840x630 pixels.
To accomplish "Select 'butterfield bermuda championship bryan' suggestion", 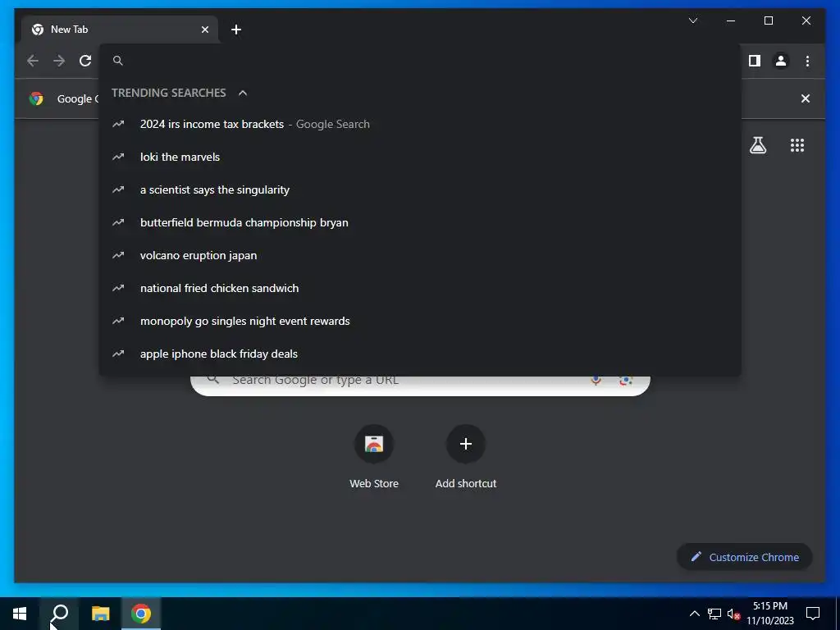I will click(420, 222).
